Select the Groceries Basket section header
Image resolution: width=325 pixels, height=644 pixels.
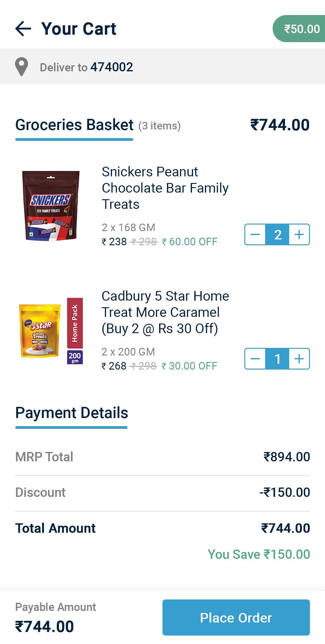click(x=74, y=125)
